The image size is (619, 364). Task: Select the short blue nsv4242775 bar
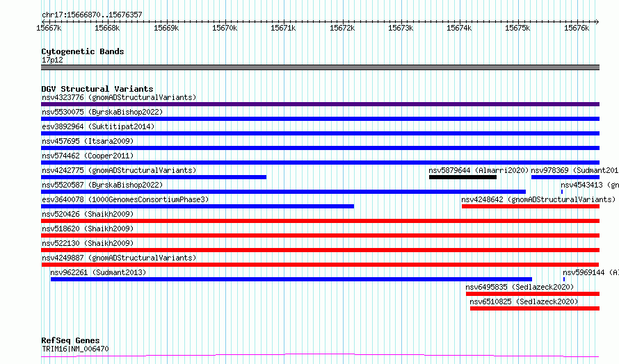(154, 177)
